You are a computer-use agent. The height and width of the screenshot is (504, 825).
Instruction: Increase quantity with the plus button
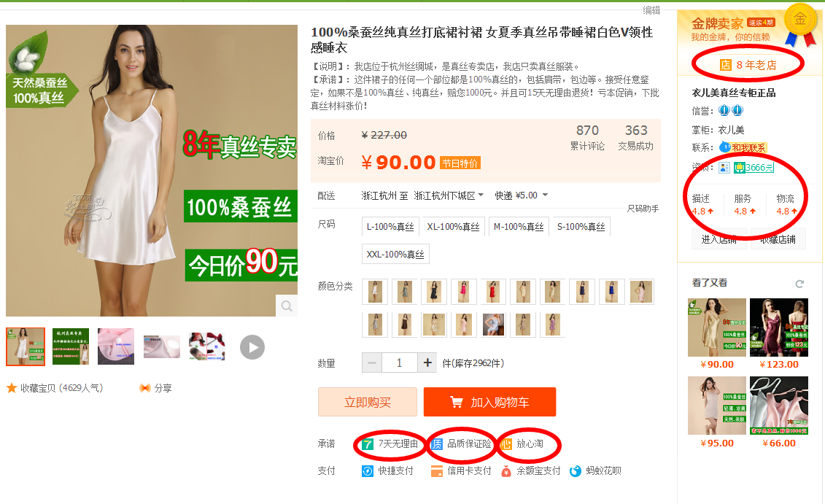point(427,363)
